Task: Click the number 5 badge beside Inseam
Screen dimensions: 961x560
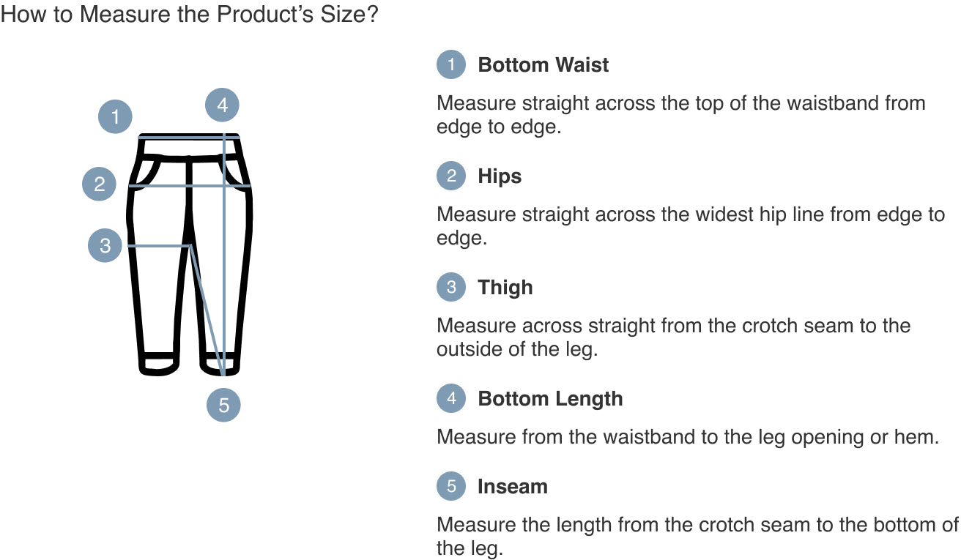Action: pos(451,486)
